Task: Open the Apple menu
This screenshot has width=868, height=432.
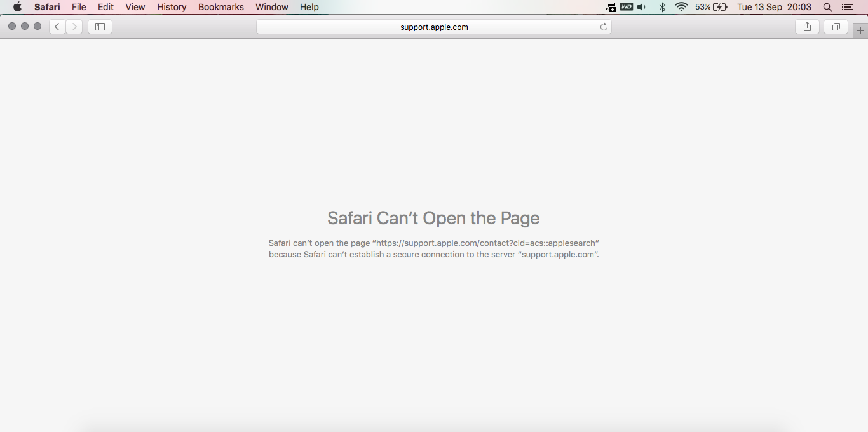Action: [x=17, y=7]
